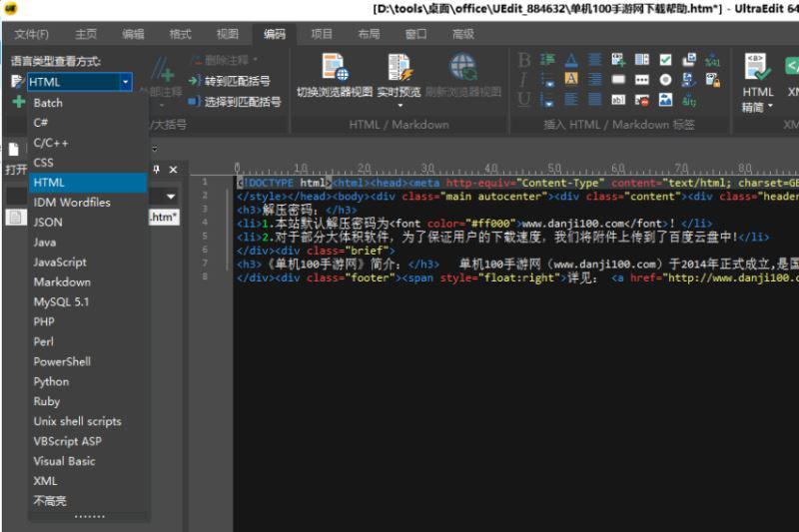This screenshot has width=799, height=532.
Task: Choose Python from the language list
Action: click(88, 381)
